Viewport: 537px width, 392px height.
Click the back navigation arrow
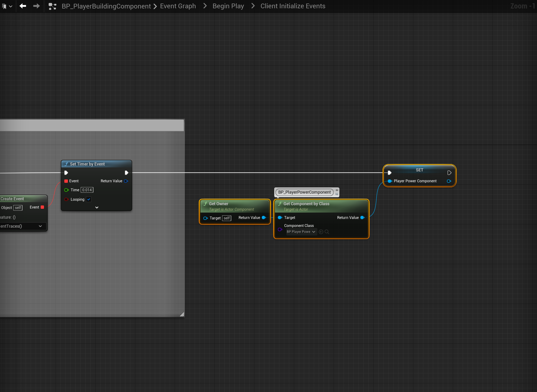(23, 6)
